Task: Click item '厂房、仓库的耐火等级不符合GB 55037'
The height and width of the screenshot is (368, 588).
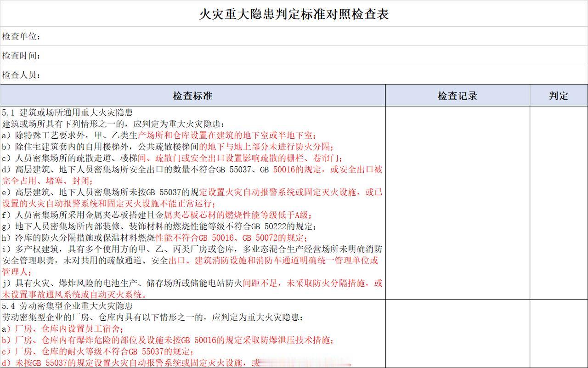Action: coord(98,351)
